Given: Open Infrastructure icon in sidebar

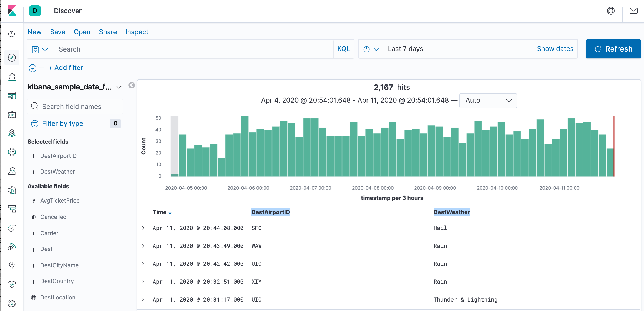Looking at the screenshot, I should pos(12,171).
